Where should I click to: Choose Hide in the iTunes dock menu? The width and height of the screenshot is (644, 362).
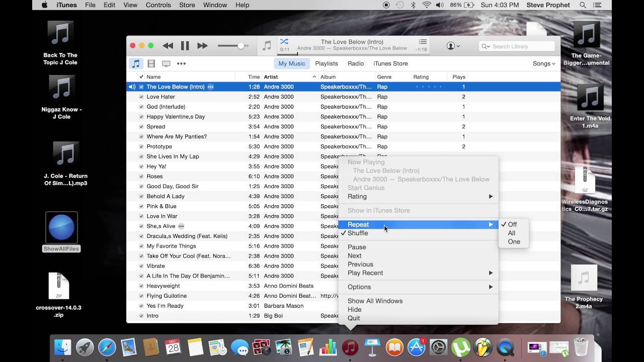click(418, 310)
